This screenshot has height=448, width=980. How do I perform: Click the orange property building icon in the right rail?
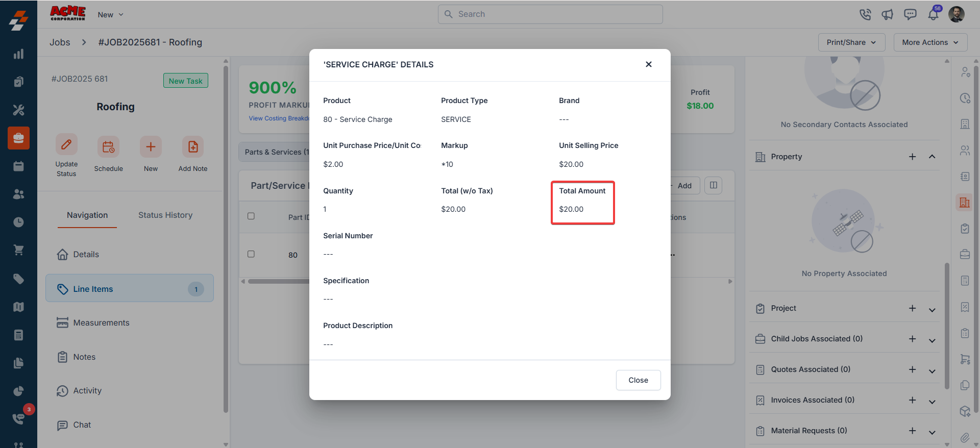pyautogui.click(x=965, y=203)
